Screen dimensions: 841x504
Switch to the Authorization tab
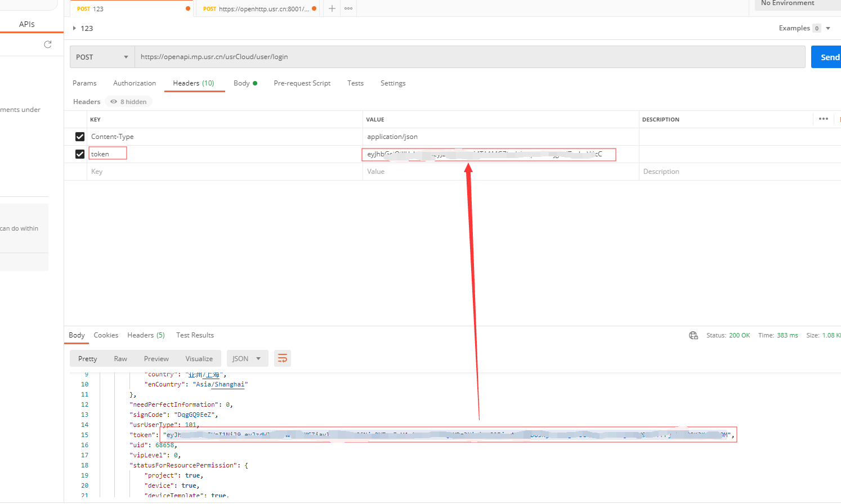[x=135, y=83]
